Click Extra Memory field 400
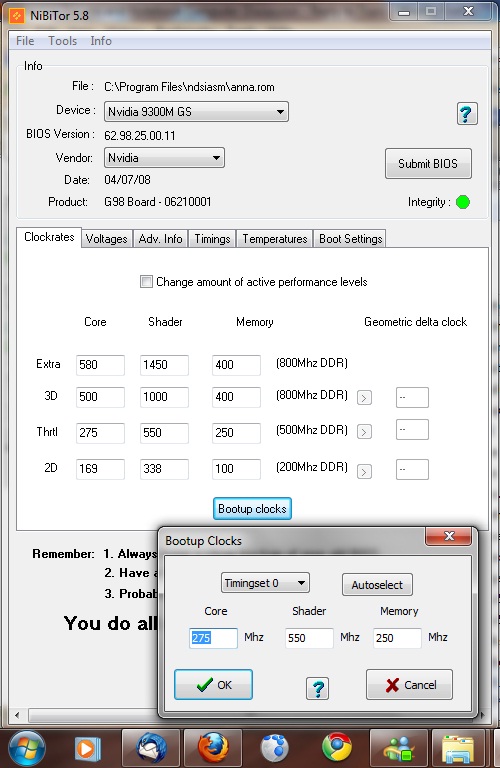This screenshot has width=500, height=768. click(x=236, y=365)
